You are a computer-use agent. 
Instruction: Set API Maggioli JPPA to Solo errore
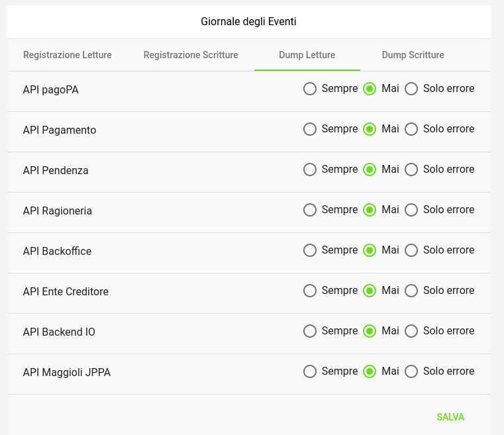point(411,371)
